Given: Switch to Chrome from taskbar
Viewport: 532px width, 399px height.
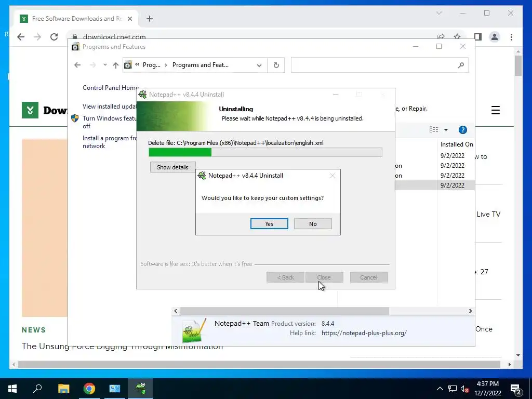Looking at the screenshot, I should 89,389.
